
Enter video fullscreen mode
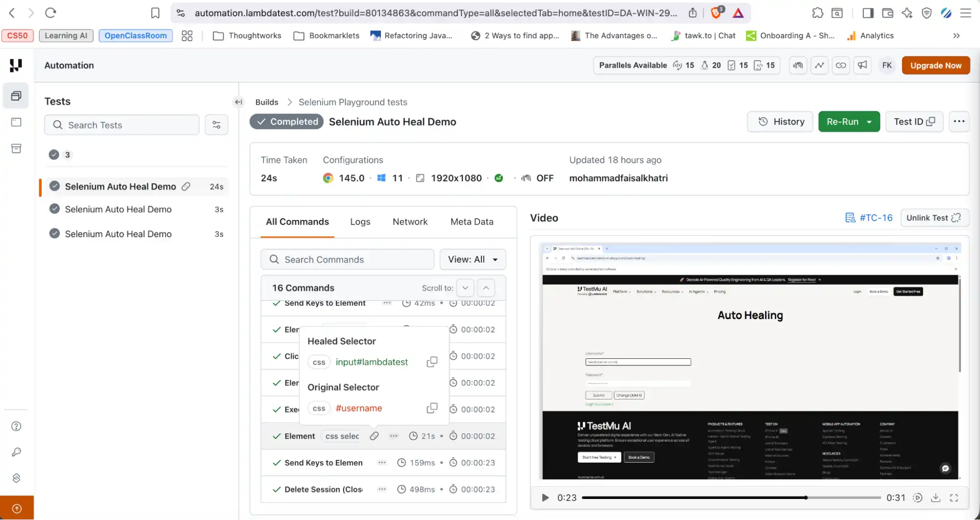954,498
